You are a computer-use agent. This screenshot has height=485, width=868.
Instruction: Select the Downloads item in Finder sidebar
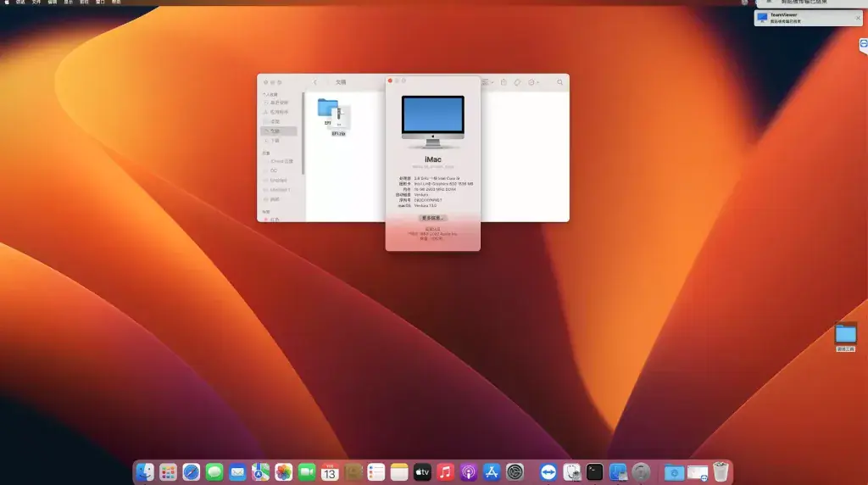(278, 141)
